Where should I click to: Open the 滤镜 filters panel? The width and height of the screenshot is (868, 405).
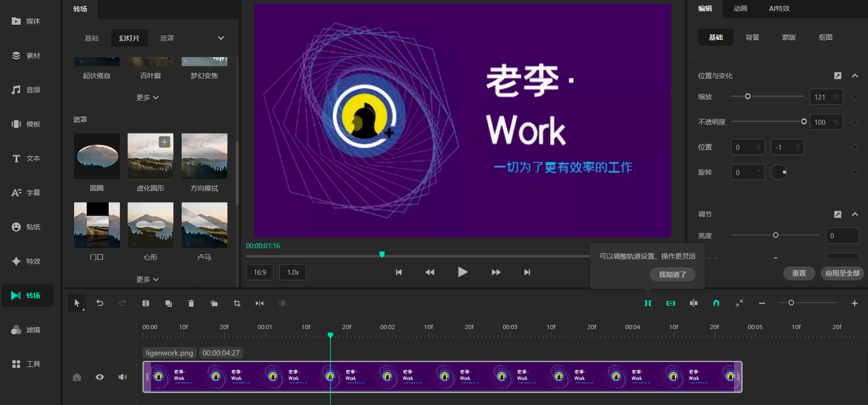pos(26,330)
